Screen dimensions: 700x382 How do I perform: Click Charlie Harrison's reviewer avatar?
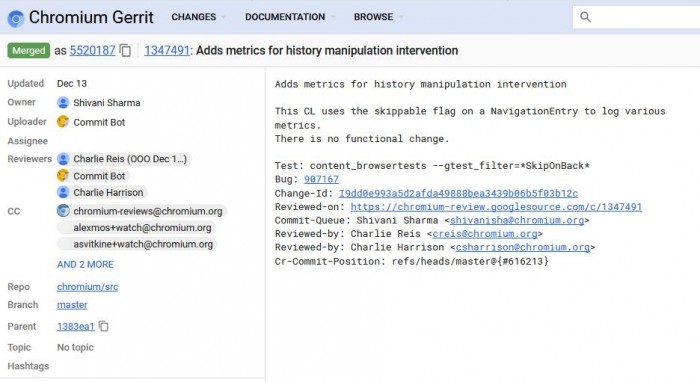[x=63, y=192]
